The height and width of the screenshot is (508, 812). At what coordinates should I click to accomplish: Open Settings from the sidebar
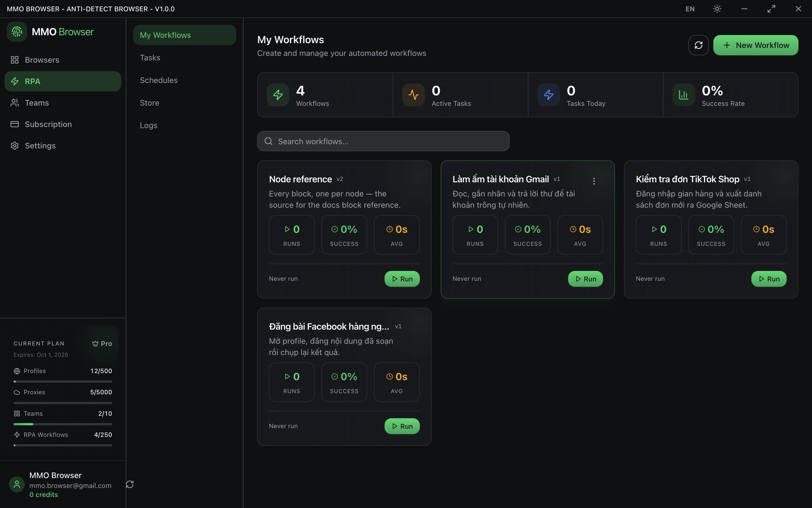coord(63,145)
